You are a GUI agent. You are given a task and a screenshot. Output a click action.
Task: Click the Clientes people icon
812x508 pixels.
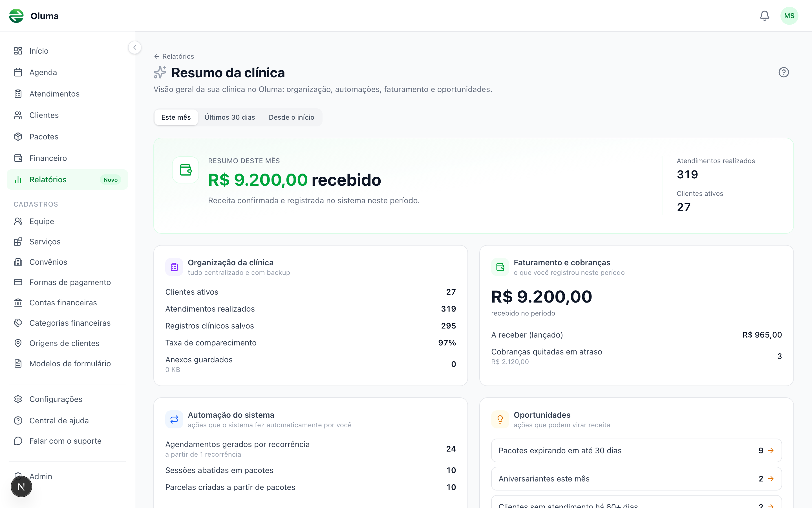18,115
